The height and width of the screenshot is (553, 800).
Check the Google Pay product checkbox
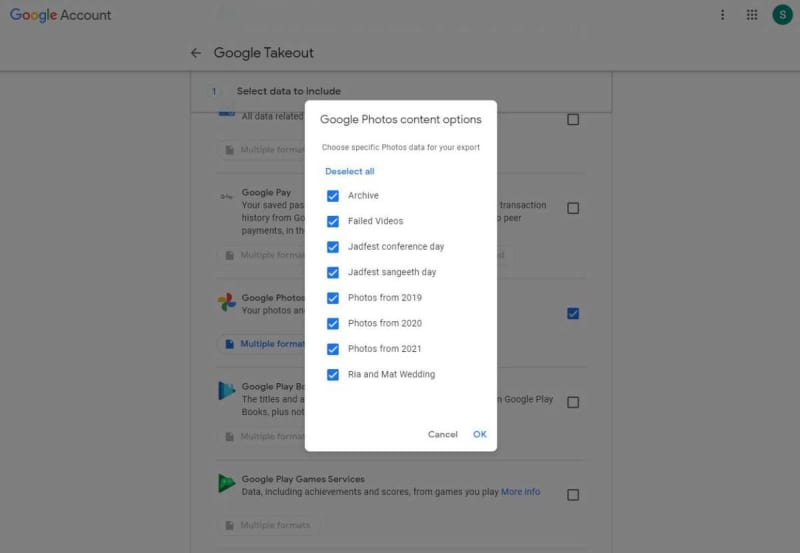(573, 208)
